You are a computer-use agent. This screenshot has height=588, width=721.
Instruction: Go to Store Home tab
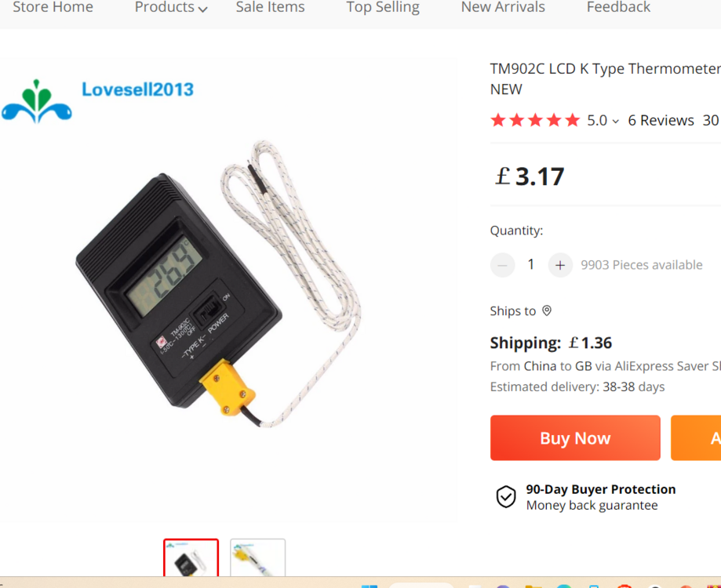[53, 7]
